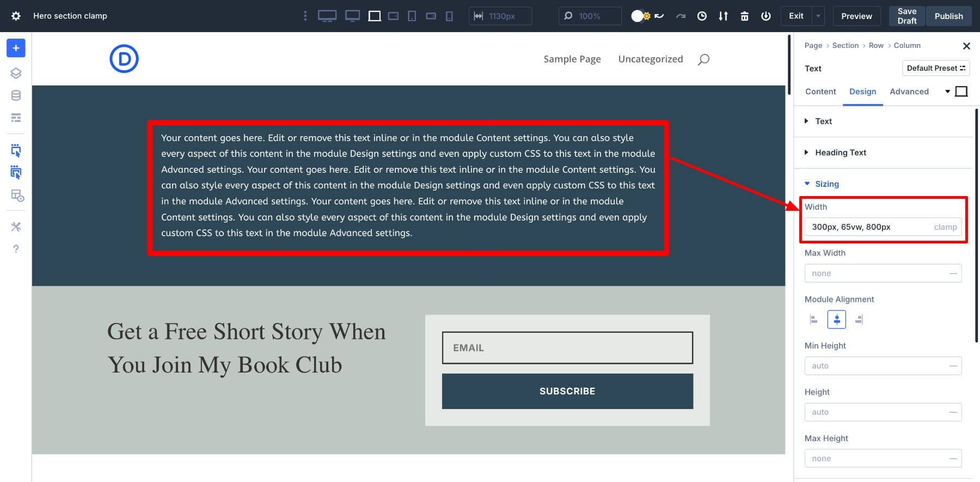Go to Section in breadcrumb

pyautogui.click(x=845, y=45)
